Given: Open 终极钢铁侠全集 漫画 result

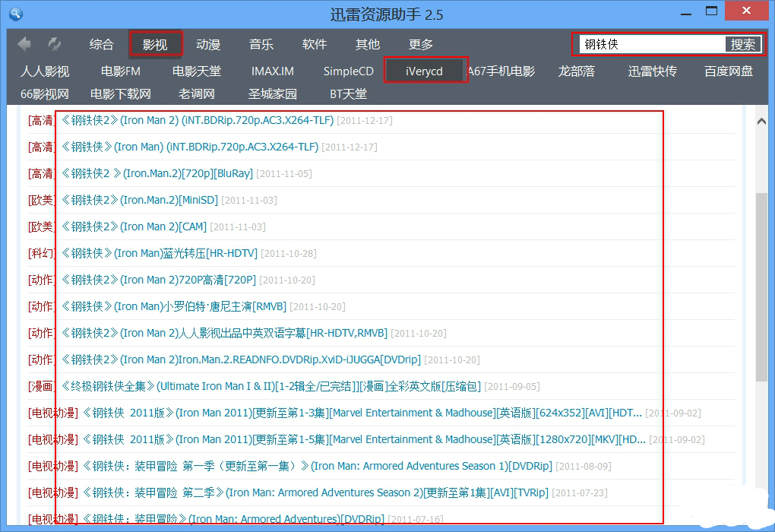Looking at the screenshot, I should pos(270,387).
